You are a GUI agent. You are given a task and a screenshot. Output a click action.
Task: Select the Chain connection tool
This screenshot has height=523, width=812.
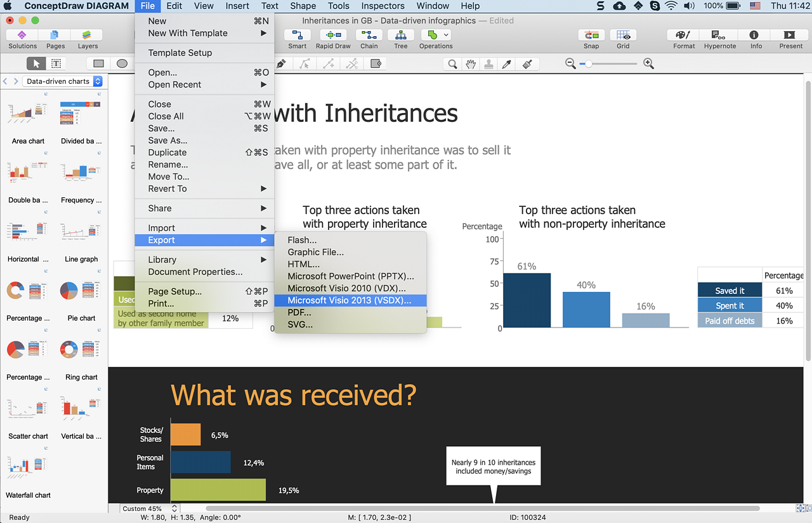[x=369, y=39]
